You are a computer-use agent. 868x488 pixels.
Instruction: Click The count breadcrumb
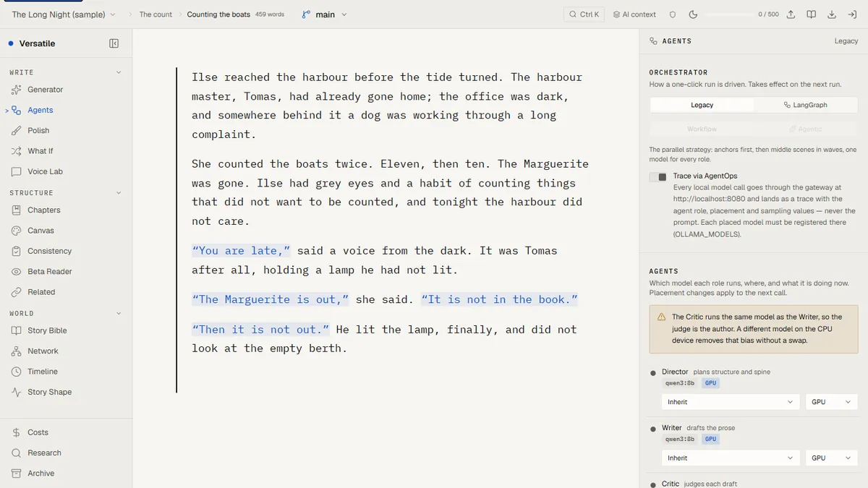tap(156, 14)
